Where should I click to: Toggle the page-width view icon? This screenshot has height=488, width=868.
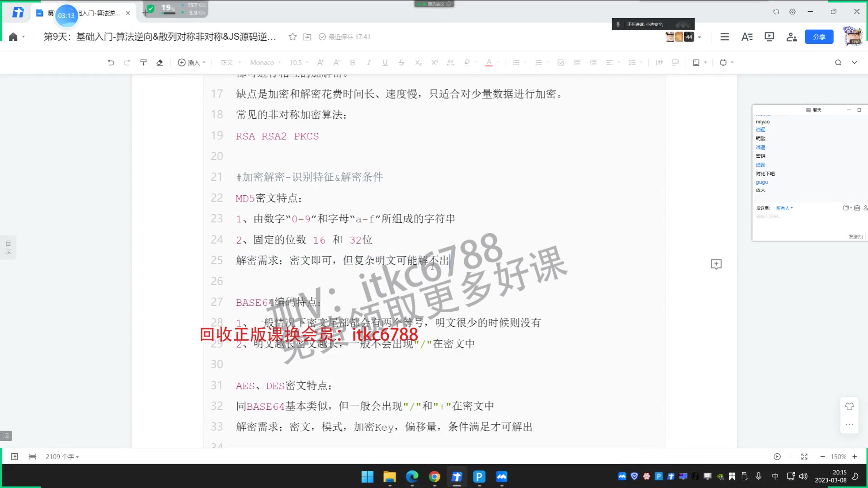33,457
